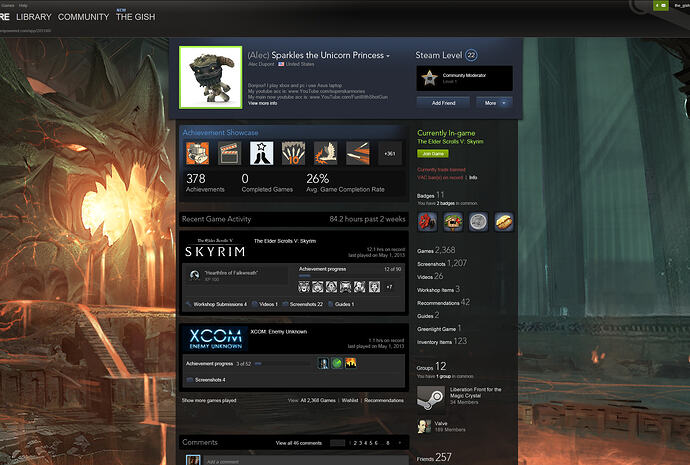Click the Community Moderator star badge icon

click(429, 78)
